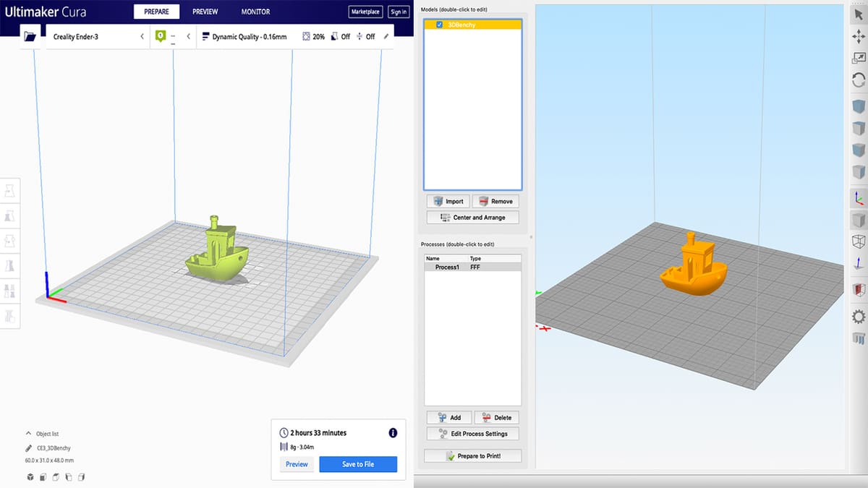868x488 pixels.
Task: Select Cura's Move tool in left toolbar
Action: [x=9, y=192]
